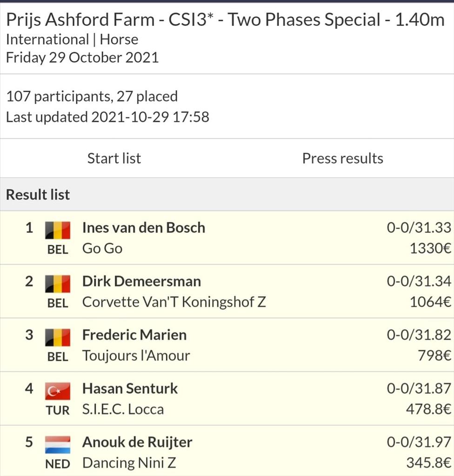454x476 pixels.
Task: Select horse Corvette Van'T Koningshof Z
Action: (174, 302)
